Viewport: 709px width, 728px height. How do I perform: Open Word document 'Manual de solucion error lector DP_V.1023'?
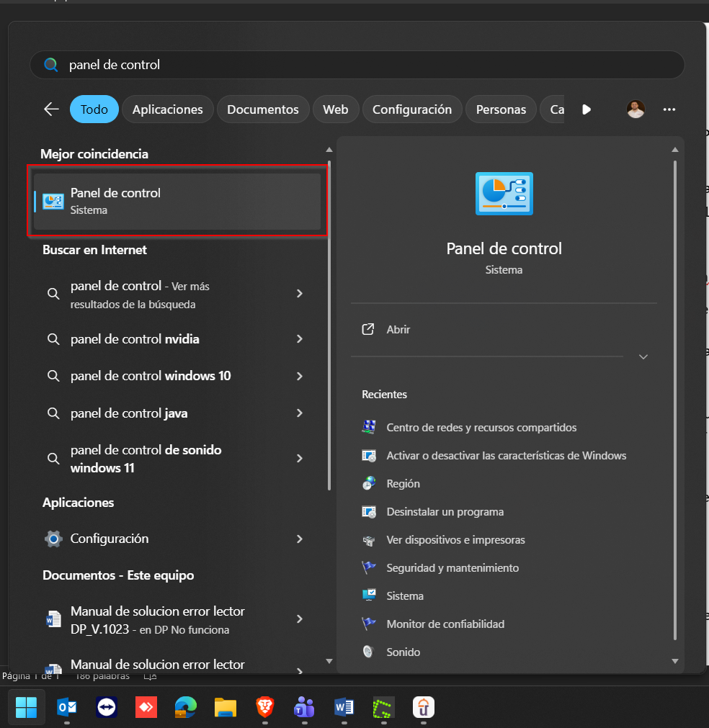(x=158, y=620)
